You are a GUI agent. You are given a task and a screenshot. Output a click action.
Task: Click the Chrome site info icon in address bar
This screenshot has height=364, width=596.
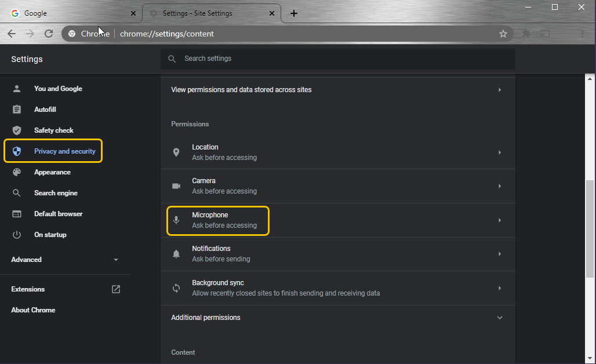point(72,34)
